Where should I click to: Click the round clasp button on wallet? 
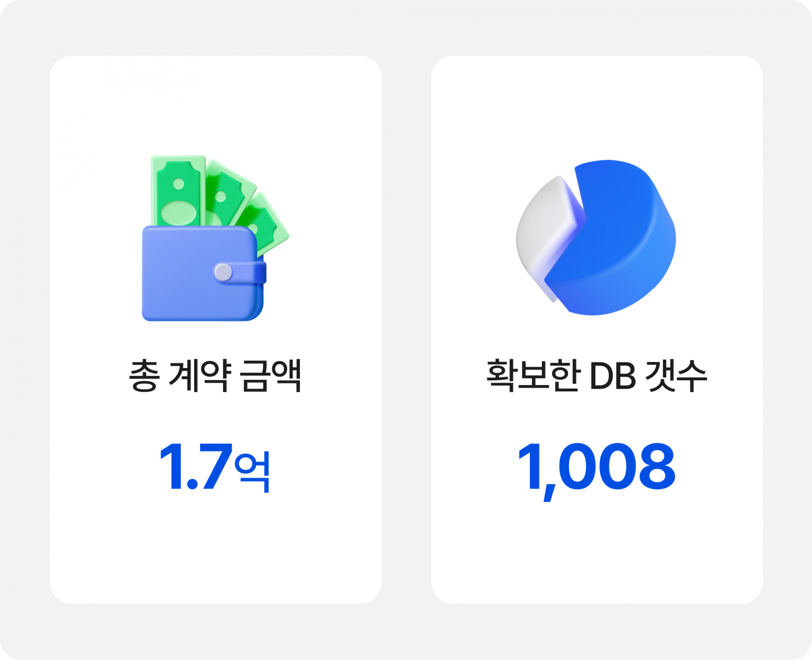(x=223, y=272)
